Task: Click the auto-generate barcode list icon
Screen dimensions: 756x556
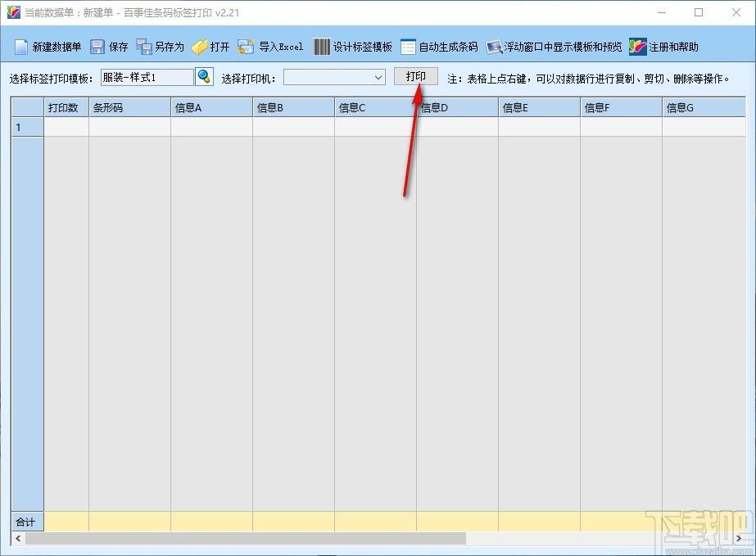Action: click(x=408, y=47)
